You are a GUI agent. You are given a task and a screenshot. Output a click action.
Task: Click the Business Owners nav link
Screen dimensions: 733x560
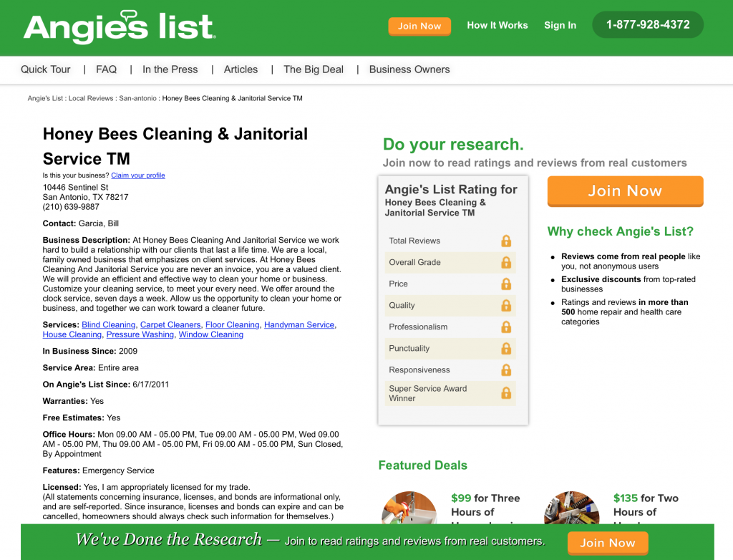click(409, 69)
